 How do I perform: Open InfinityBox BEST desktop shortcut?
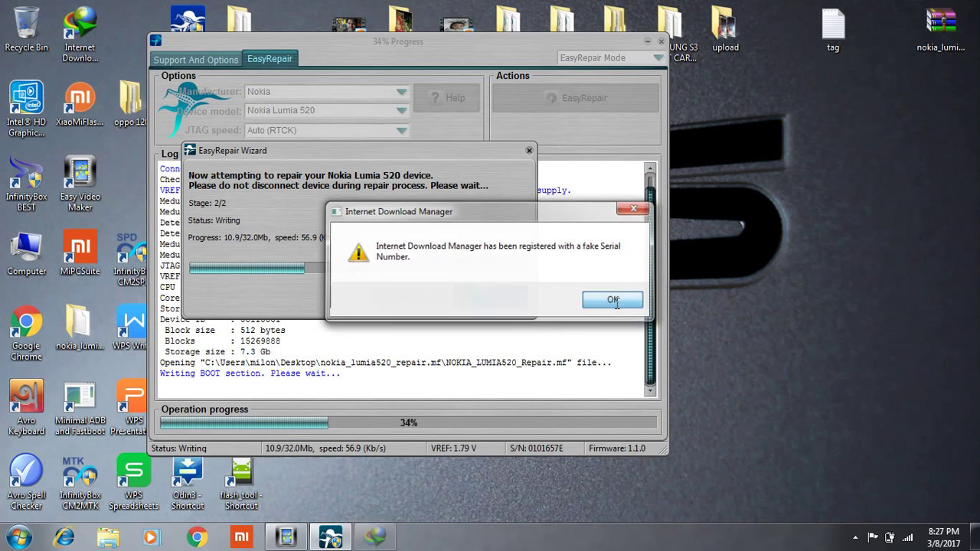(x=26, y=184)
